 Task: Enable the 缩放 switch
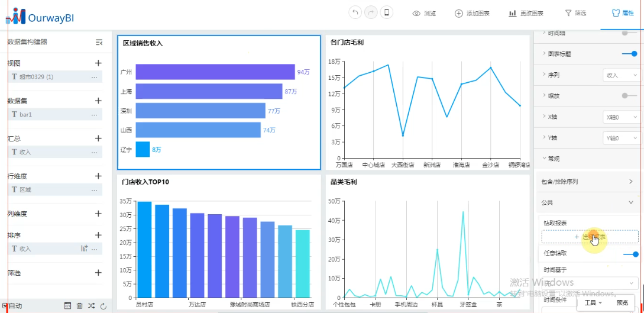(x=630, y=96)
